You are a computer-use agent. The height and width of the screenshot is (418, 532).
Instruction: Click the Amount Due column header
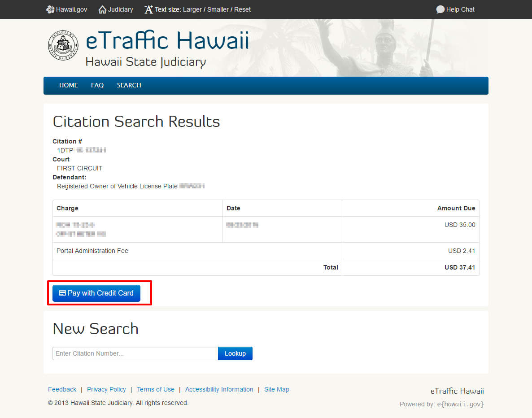tap(456, 208)
